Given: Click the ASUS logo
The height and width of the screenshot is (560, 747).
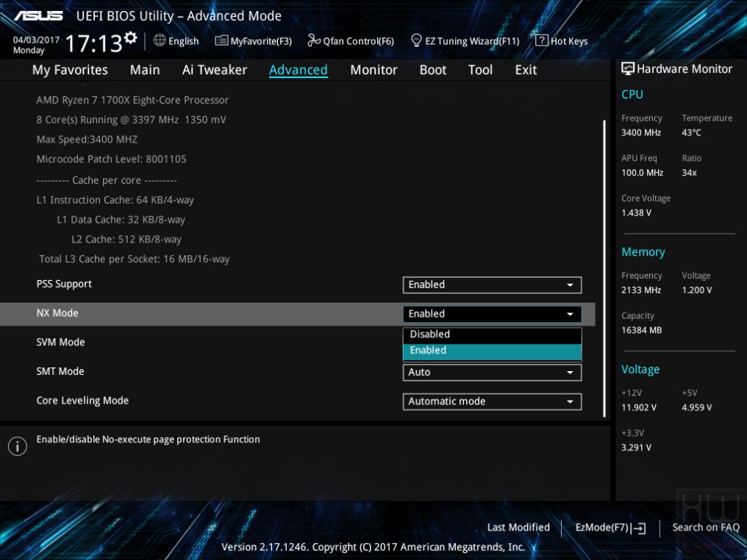Looking at the screenshot, I should click(x=38, y=15).
